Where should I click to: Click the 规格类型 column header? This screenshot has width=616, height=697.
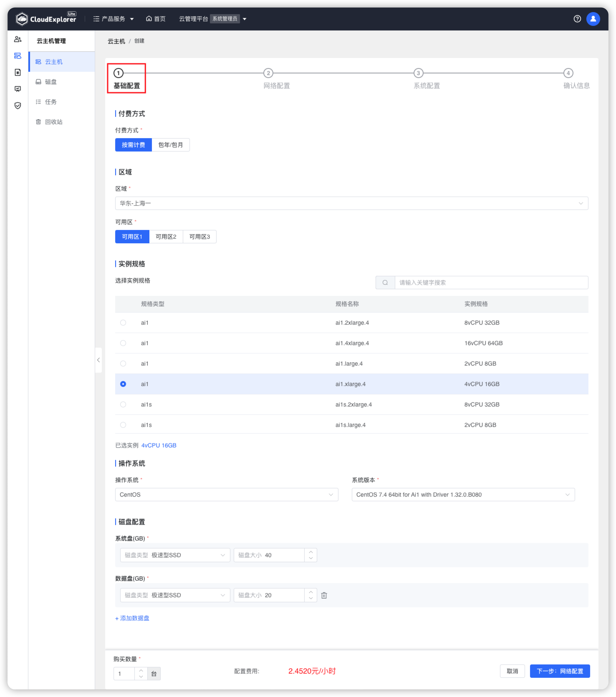coord(153,304)
